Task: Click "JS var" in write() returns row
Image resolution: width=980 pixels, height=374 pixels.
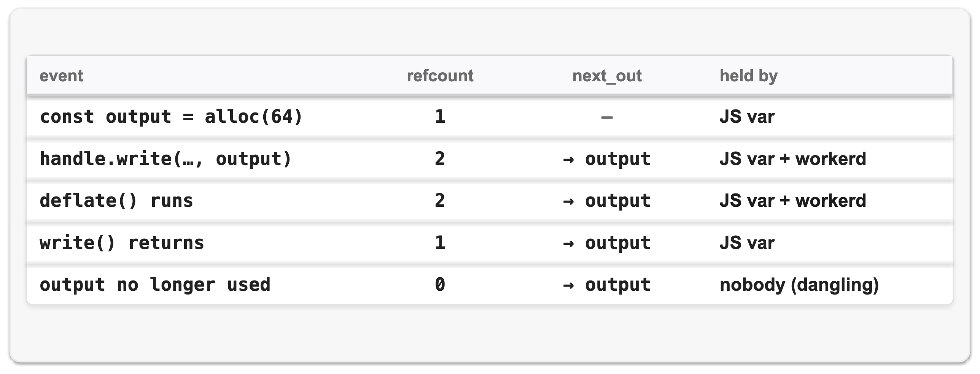Action: point(747,242)
